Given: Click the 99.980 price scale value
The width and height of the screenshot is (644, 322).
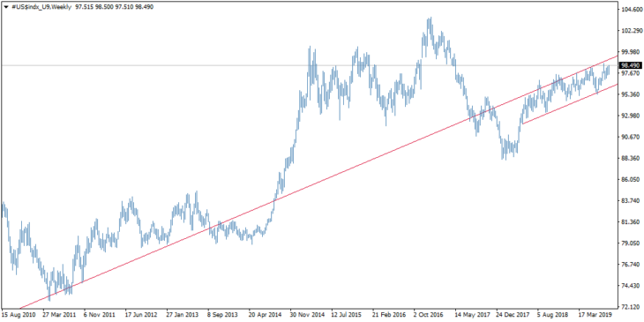Looking at the screenshot, I should point(632,52).
